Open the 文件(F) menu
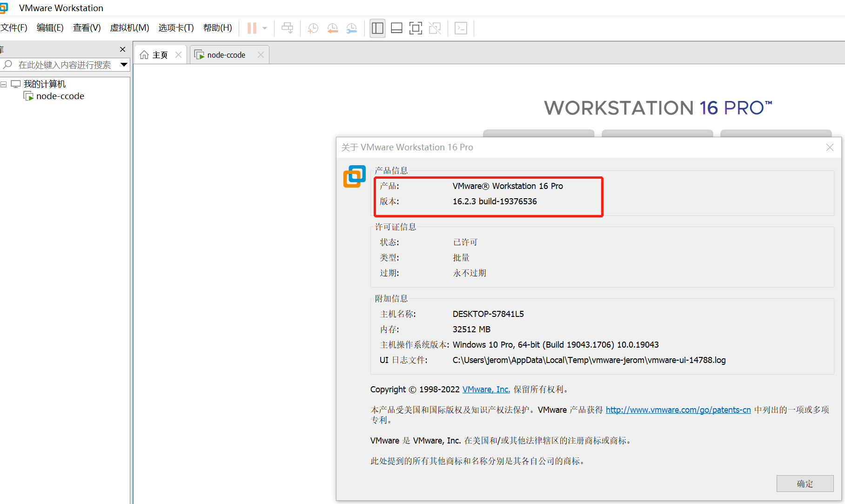The image size is (845, 504). 14,28
